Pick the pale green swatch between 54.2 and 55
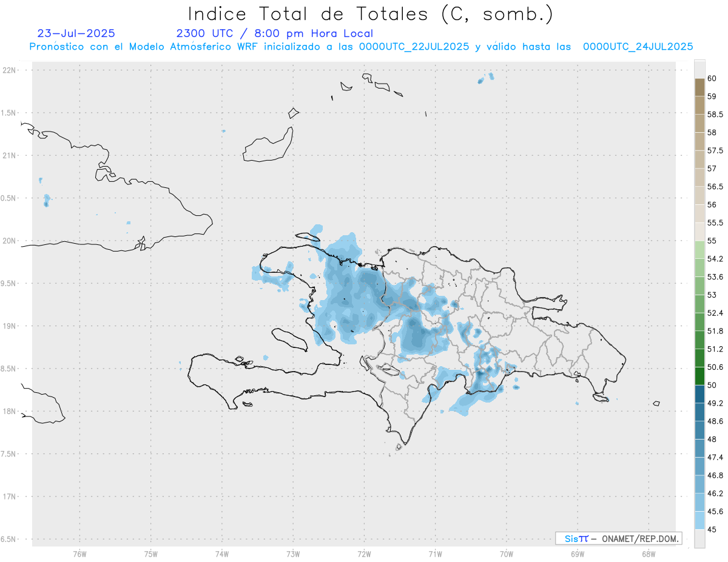The height and width of the screenshot is (562, 728). [x=699, y=250]
